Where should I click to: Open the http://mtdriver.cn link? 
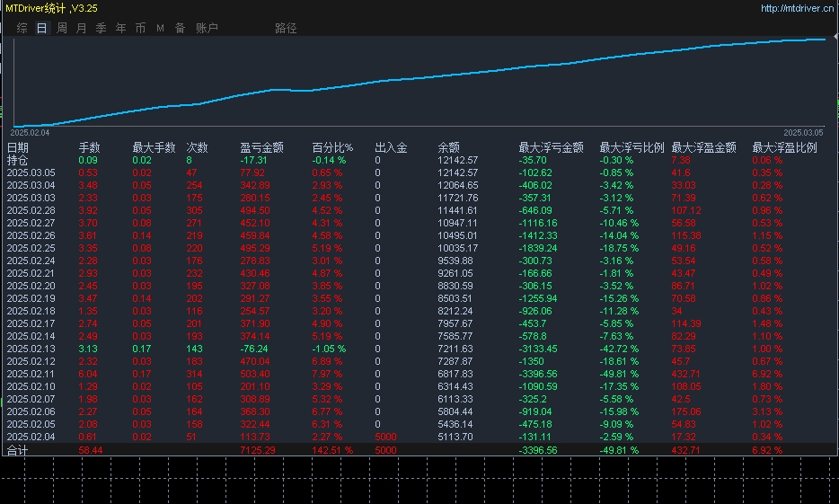click(797, 8)
